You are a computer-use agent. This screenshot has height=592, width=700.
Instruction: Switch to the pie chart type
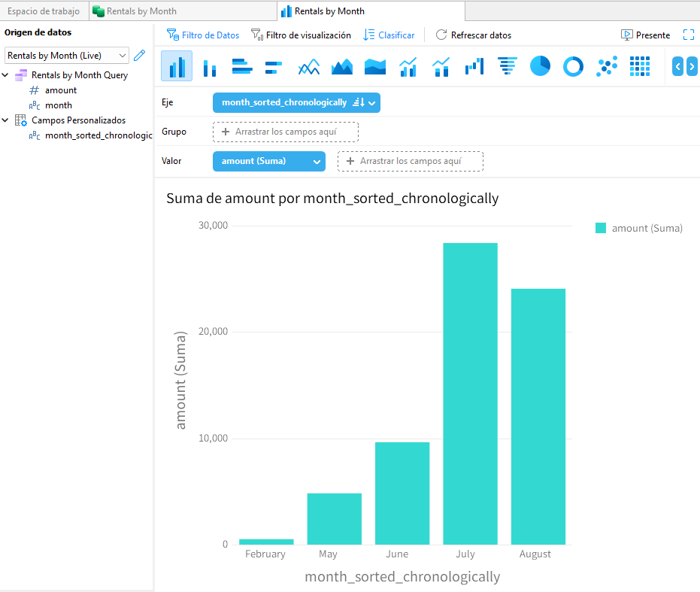click(540, 66)
